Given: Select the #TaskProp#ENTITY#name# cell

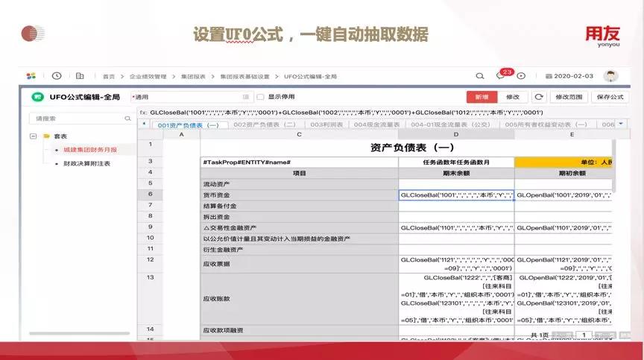Looking at the screenshot, I should 299,162.
